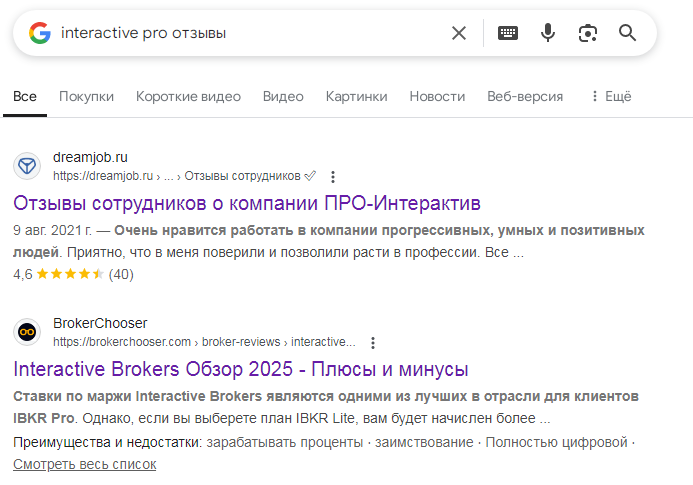Screen dimensions: 693x485
Task: Switch to the Видео tab
Action: [283, 96]
